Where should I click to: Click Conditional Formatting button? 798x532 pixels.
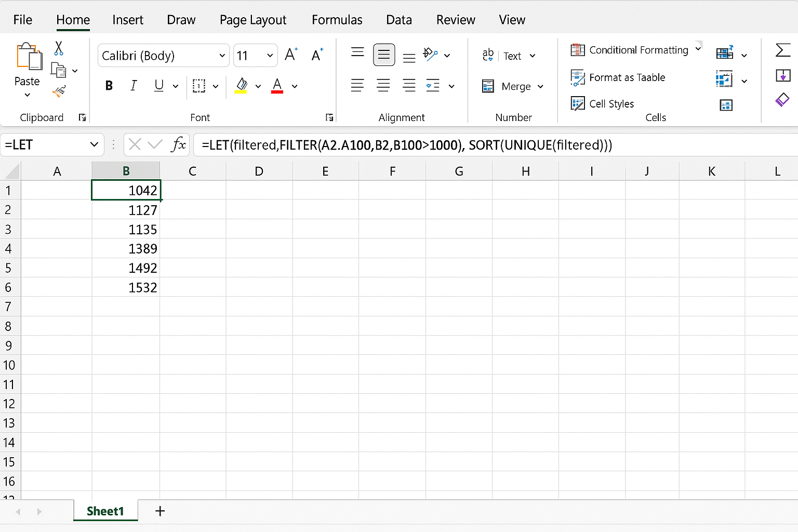point(630,50)
